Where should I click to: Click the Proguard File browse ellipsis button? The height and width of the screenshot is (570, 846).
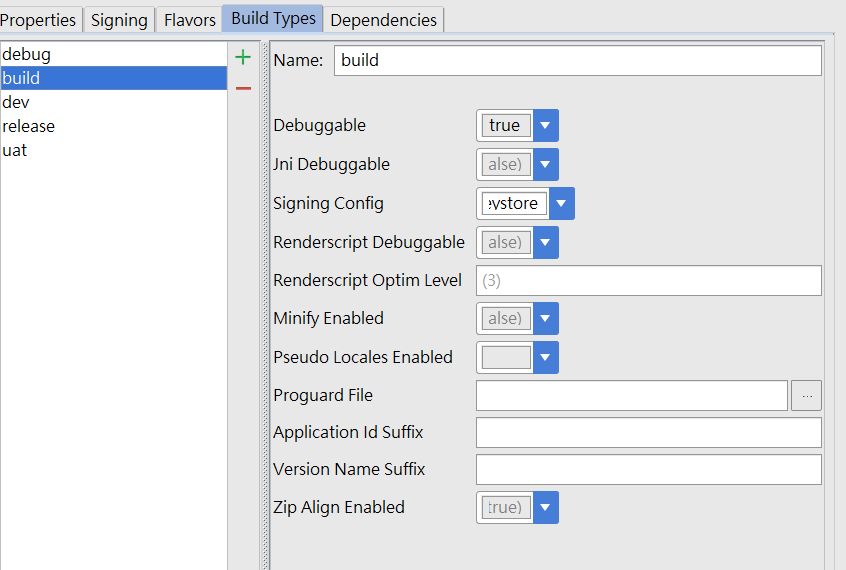806,396
